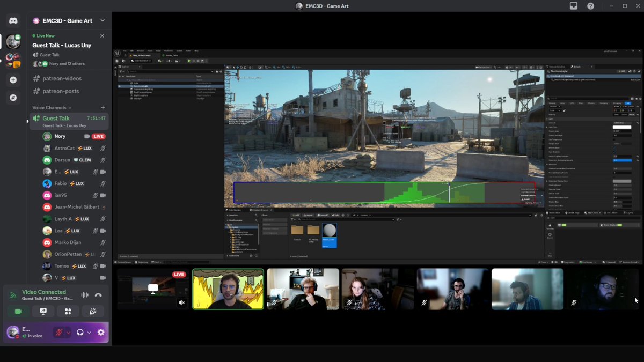
Task: Open the Light Color swatch
Action: pos(622,128)
